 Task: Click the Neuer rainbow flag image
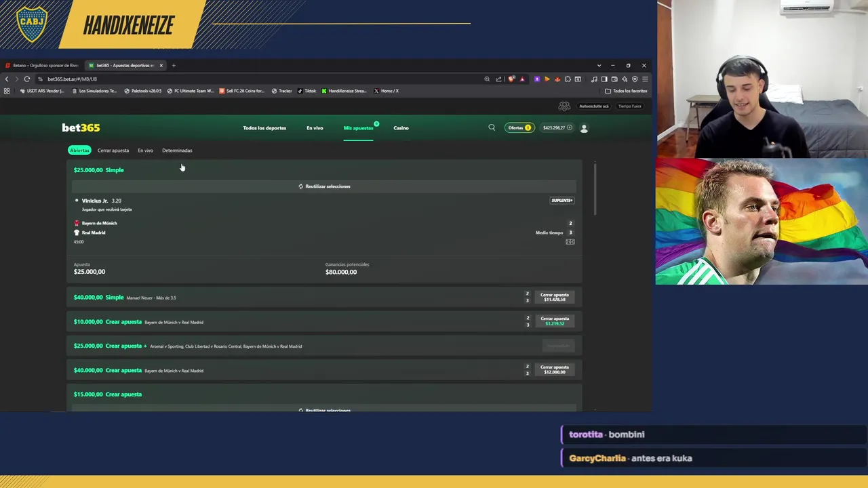pos(762,222)
